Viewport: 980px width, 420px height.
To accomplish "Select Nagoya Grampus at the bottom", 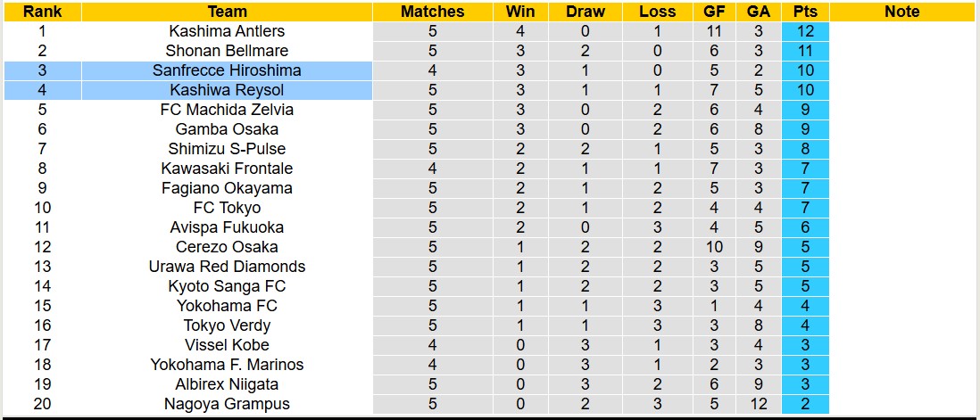I will click(x=227, y=404).
